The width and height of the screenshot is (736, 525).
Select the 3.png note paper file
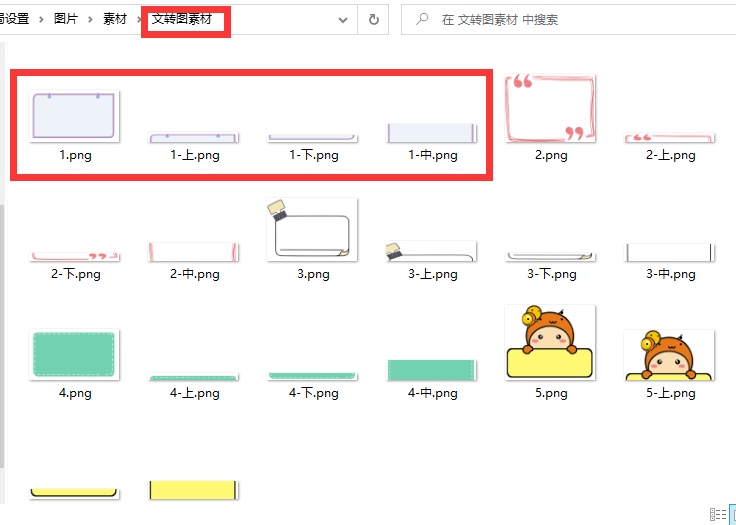(x=313, y=230)
